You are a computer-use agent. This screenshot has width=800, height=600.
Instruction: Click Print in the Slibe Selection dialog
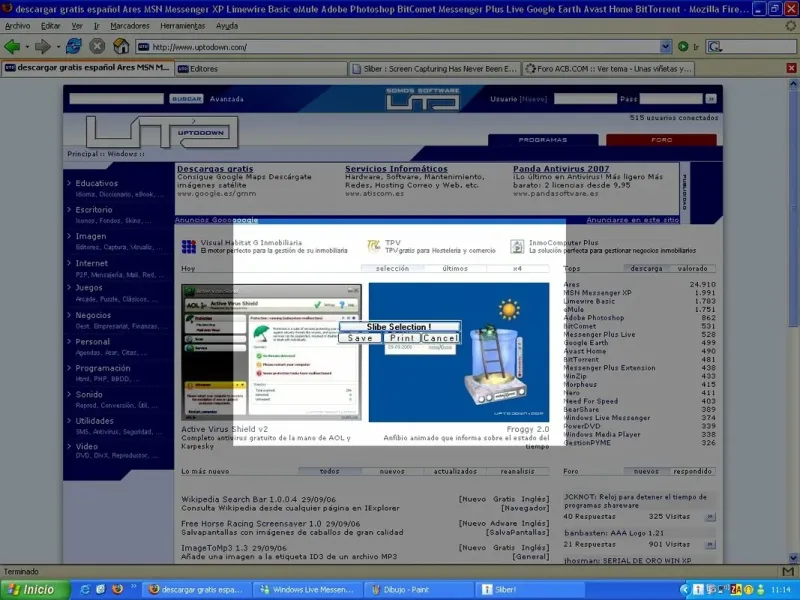tap(402, 338)
